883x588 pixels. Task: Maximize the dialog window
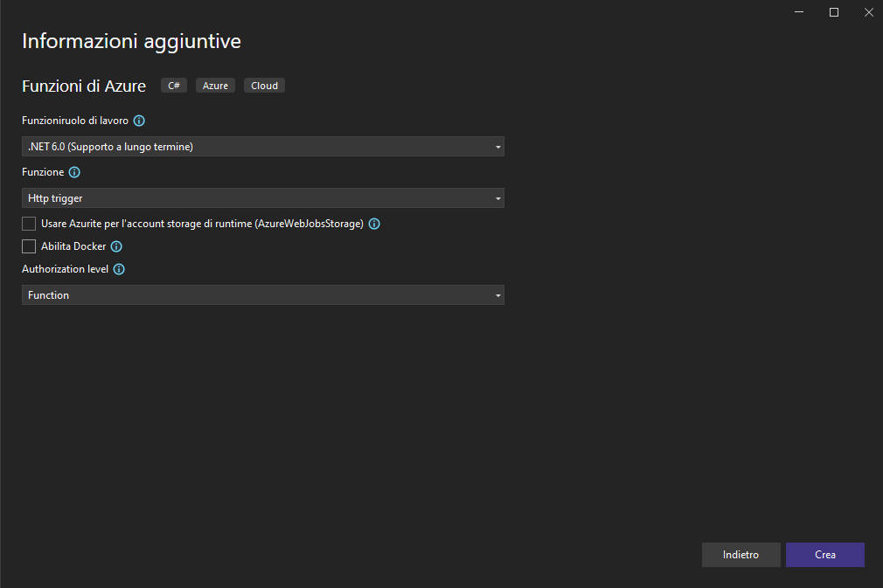coord(834,12)
